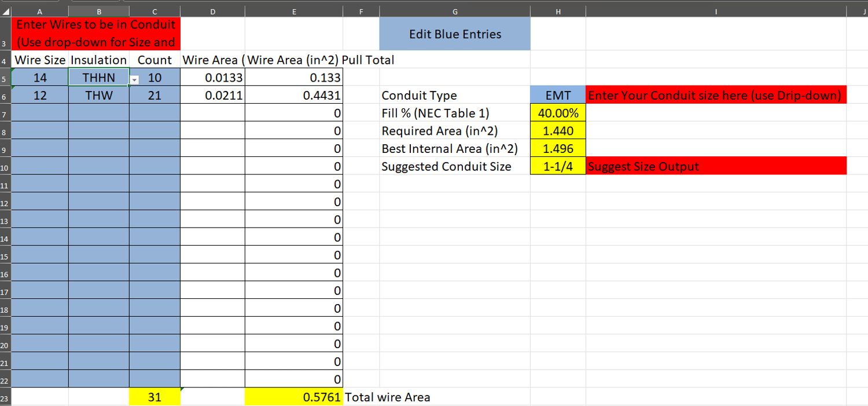The height and width of the screenshot is (406, 868).
Task: Click total count cell showing 31
Action: (x=155, y=397)
